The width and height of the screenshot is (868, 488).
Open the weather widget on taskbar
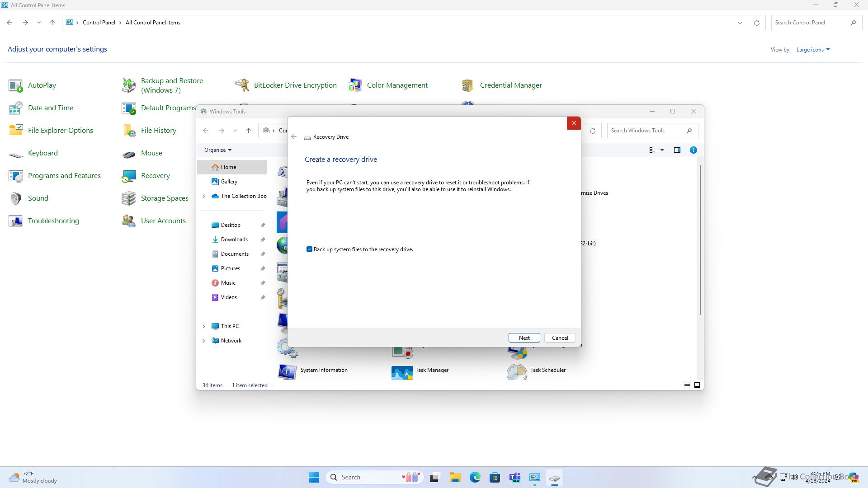click(34, 477)
